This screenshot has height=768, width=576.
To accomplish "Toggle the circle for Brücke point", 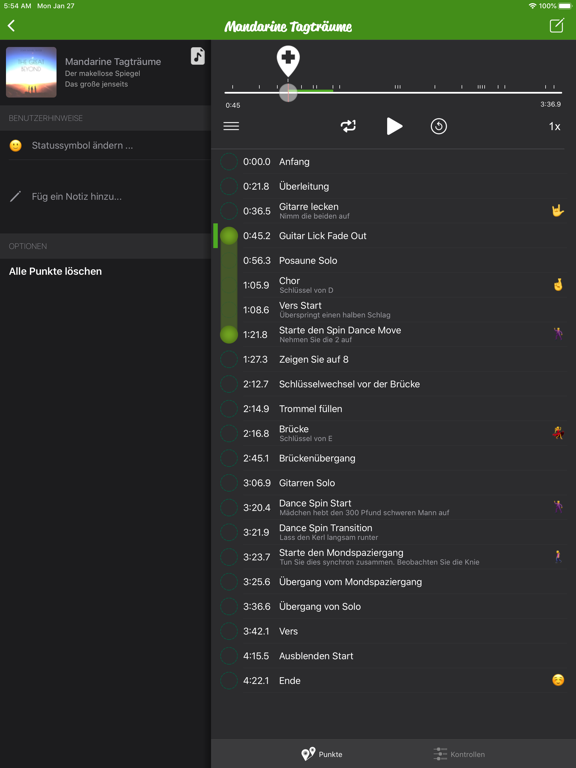I will pyautogui.click(x=229, y=433).
